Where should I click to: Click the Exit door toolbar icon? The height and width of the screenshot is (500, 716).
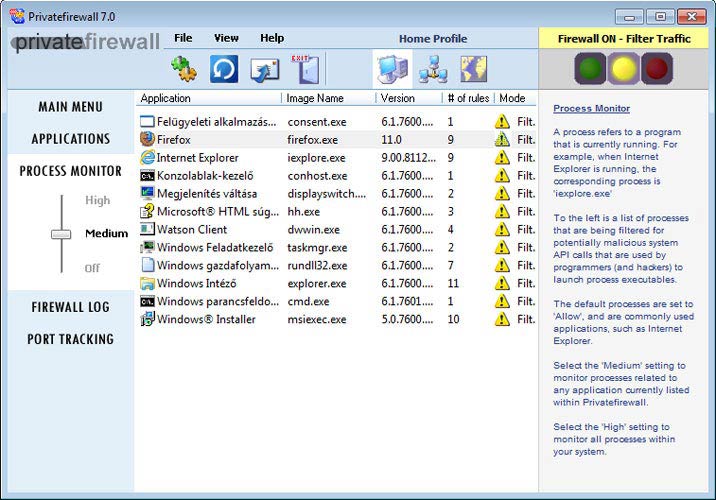[305, 69]
